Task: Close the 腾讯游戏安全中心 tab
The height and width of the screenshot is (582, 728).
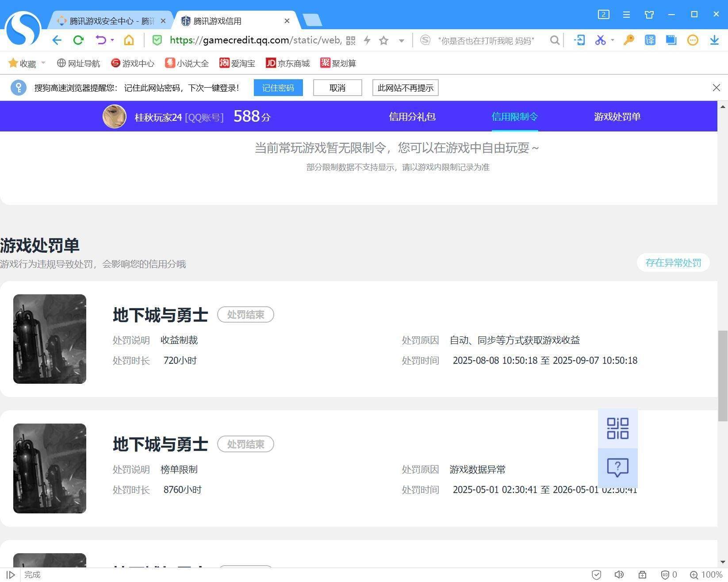Action: coord(163,21)
